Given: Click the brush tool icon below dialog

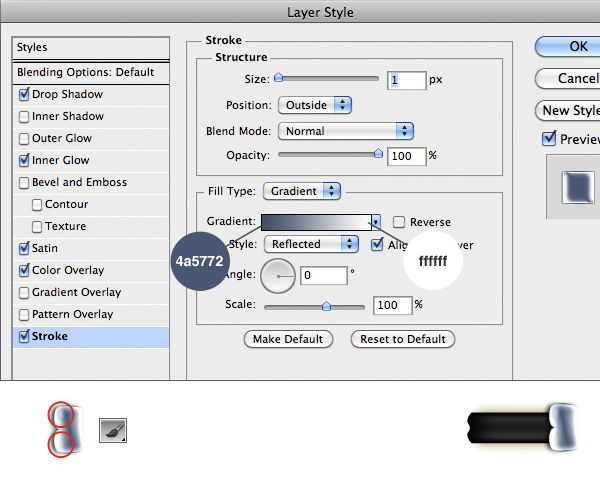Looking at the screenshot, I should click(113, 431).
